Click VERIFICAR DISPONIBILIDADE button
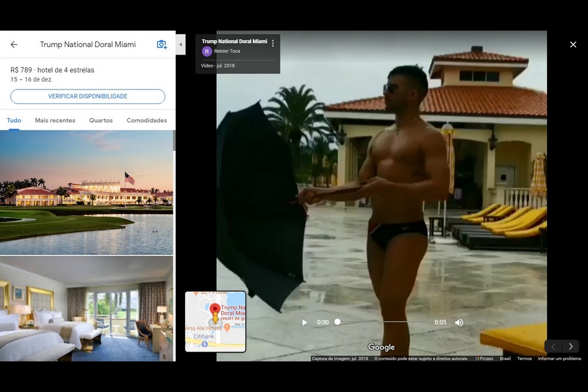 click(88, 96)
